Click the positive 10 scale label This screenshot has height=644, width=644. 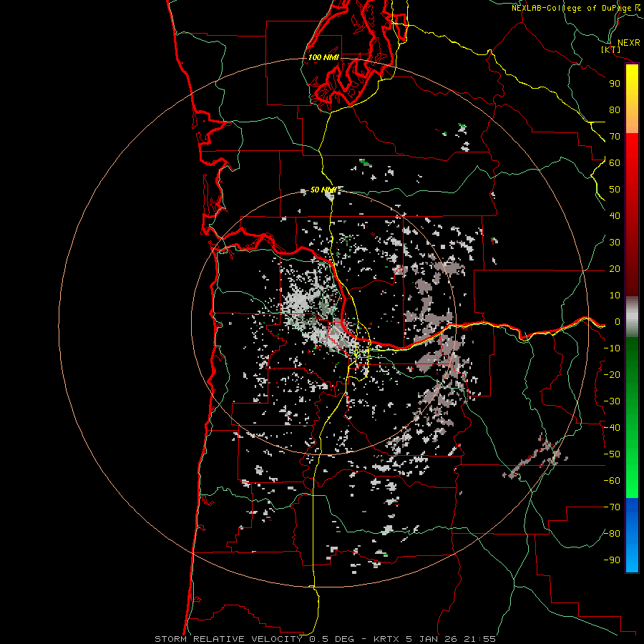tap(615, 296)
